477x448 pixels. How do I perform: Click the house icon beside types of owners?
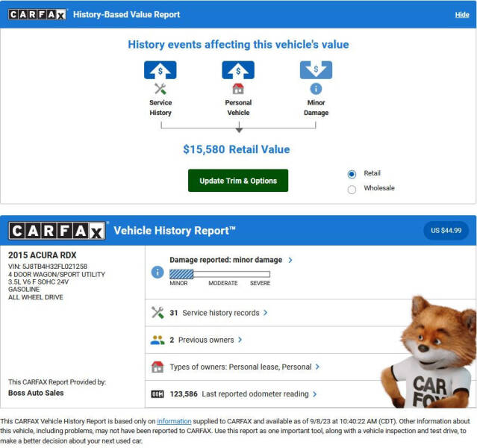158,367
